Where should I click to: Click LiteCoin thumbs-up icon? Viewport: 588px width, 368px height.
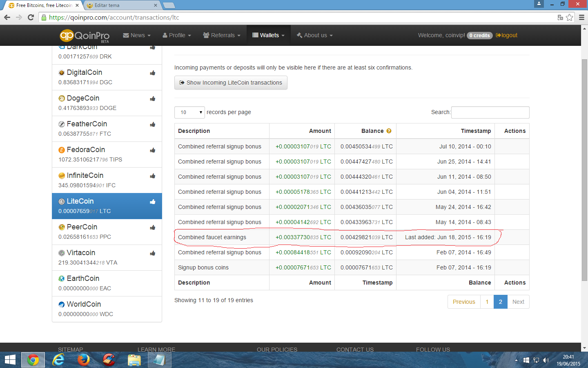(x=153, y=202)
